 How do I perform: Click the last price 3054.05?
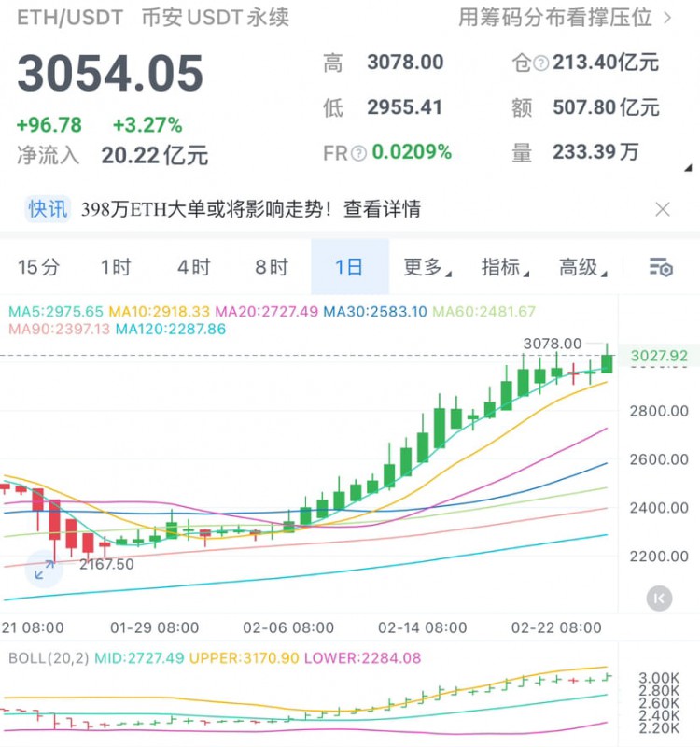tap(110, 73)
